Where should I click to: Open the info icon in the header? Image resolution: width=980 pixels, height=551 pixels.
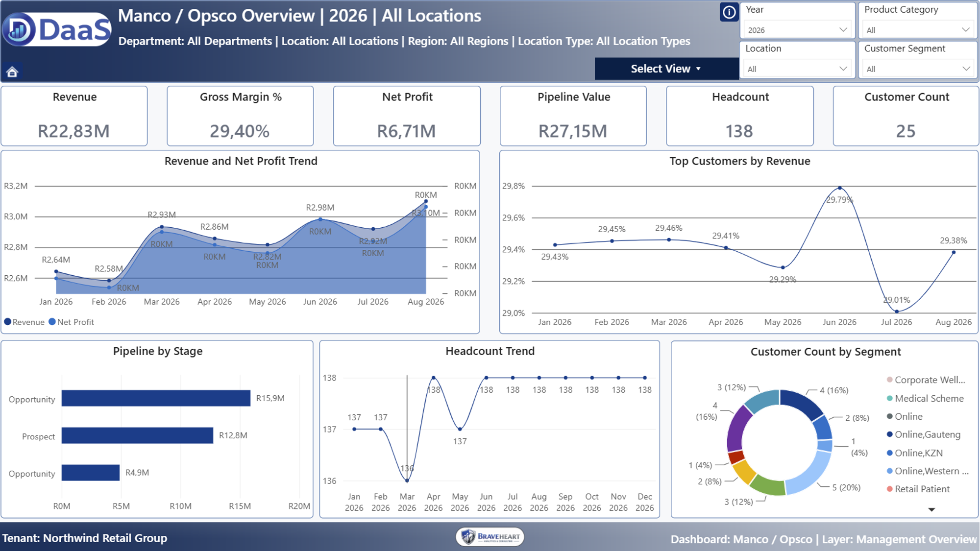729,12
